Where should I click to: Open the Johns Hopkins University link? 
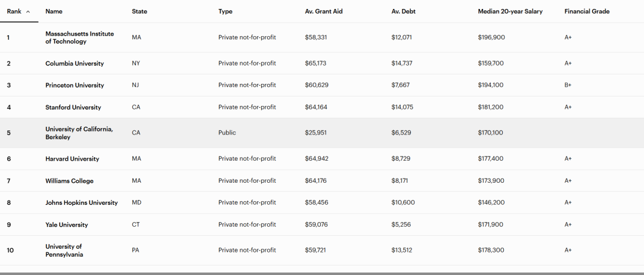[82, 203]
